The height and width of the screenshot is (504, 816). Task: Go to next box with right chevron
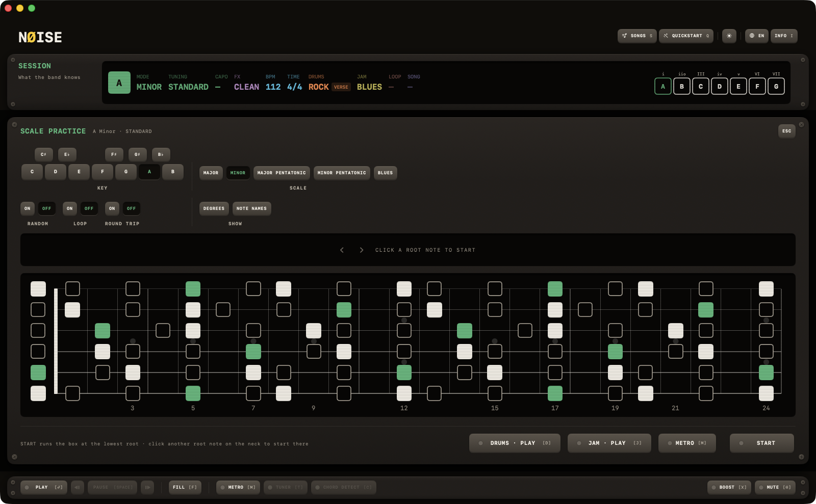362,250
